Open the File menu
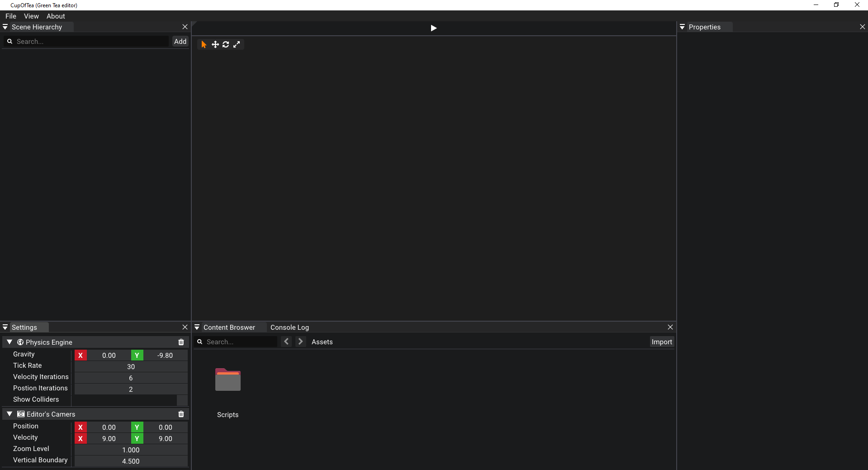This screenshot has width=868, height=470. pos(11,16)
